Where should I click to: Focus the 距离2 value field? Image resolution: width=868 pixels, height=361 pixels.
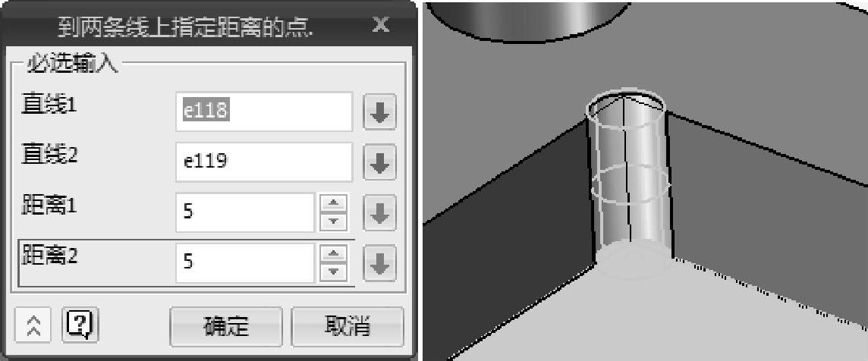tap(245, 263)
